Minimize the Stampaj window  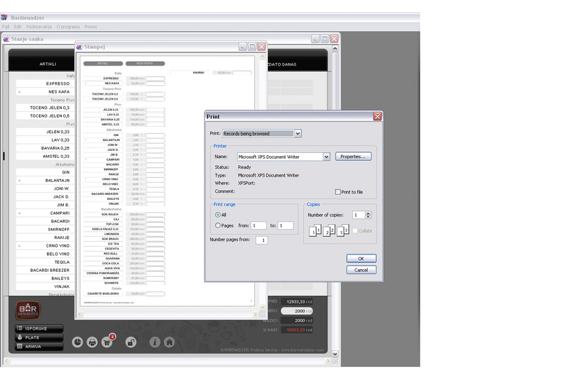[x=243, y=46]
